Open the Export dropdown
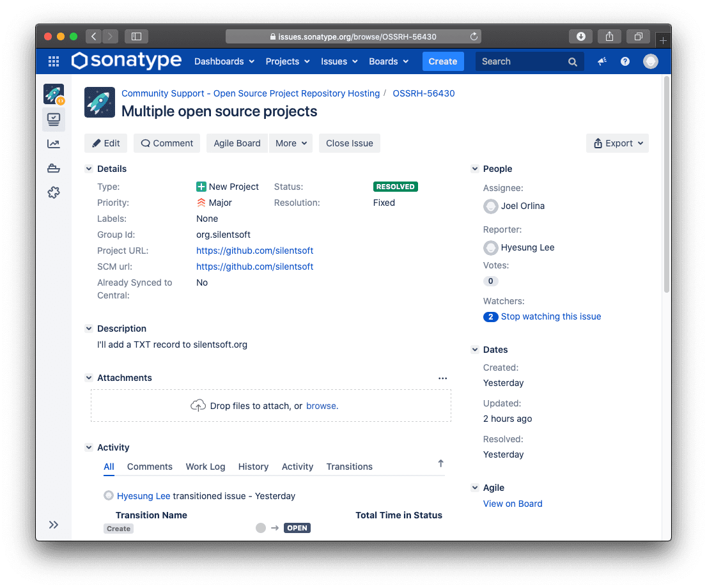The height and width of the screenshot is (588, 707). click(x=618, y=143)
